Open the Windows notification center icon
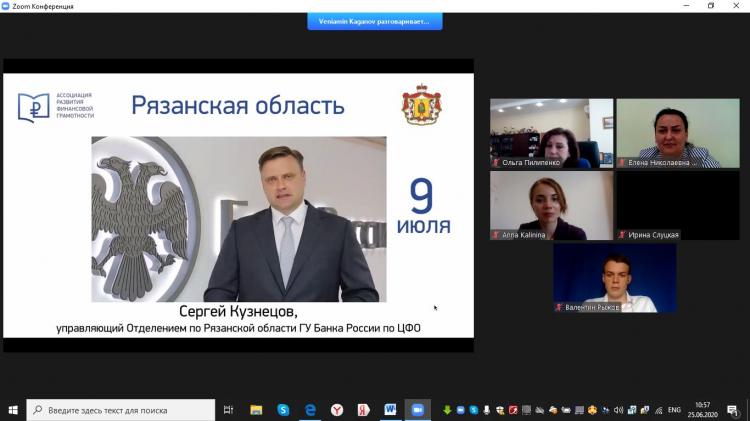This screenshot has width=750, height=421. click(733, 410)
